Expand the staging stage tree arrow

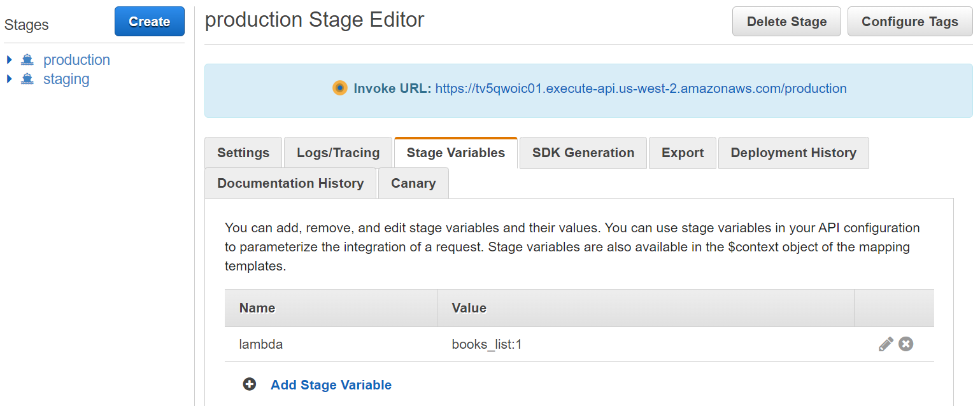tap(10, 79)
